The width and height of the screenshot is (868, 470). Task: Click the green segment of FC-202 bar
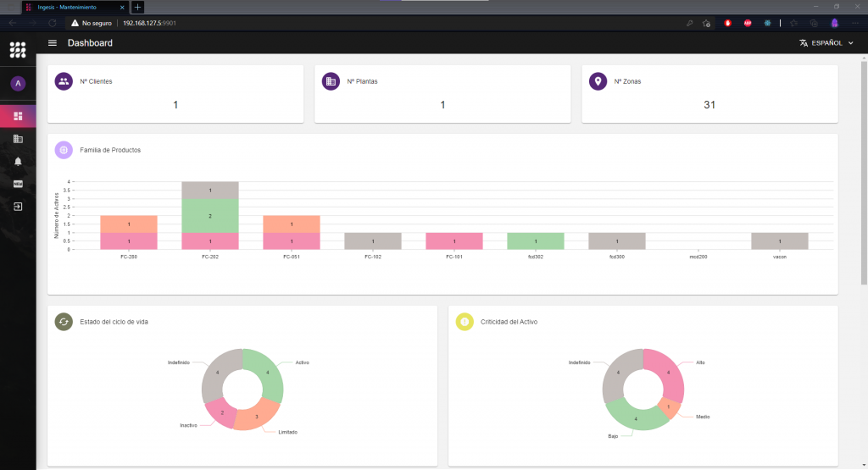(x=210, y=216)
